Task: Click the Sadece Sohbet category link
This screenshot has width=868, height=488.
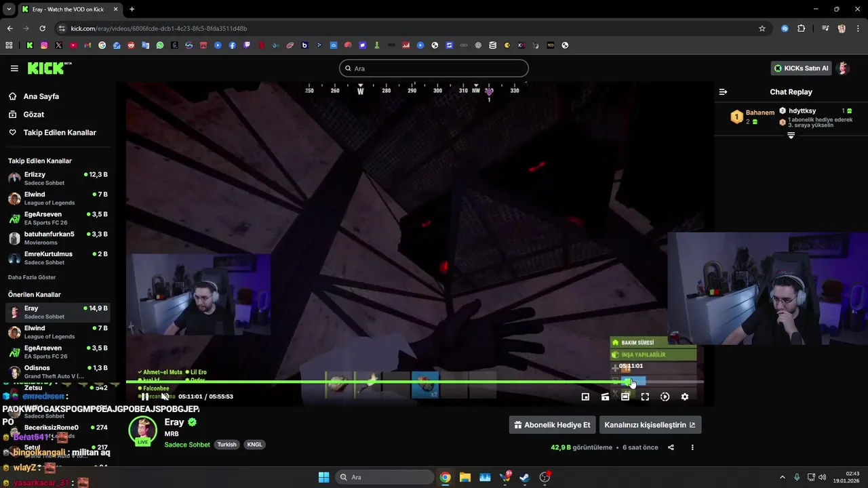Action: click(187, 445)
